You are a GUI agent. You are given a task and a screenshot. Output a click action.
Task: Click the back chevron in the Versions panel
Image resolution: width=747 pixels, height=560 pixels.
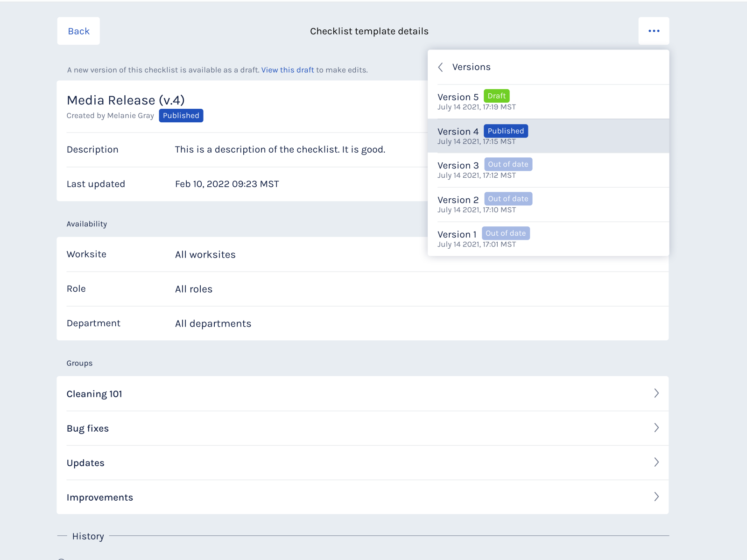point(441,67)
